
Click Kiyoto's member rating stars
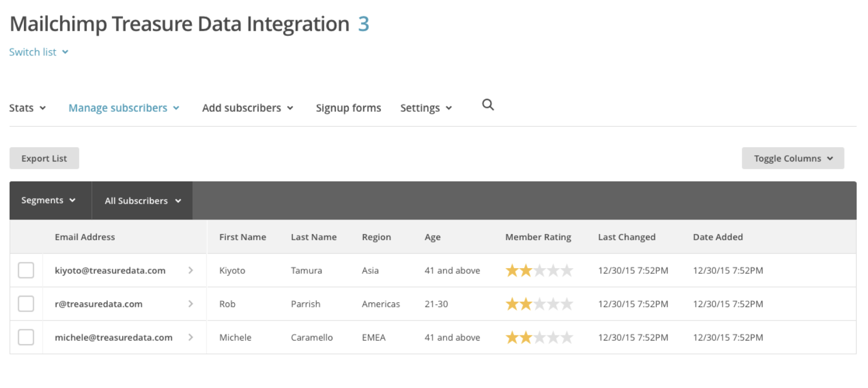[x=539, y=271]
